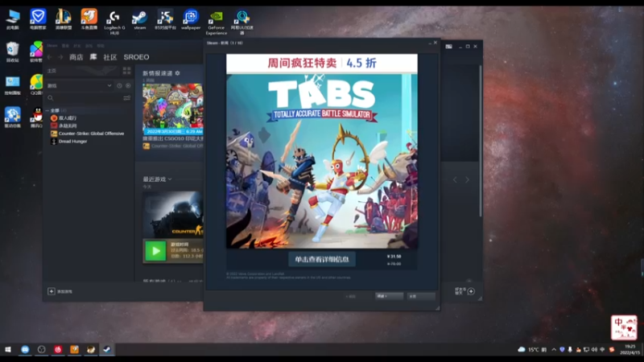Open the Steam desktop shortcut
Image resolution: width=644 pixels, height=362 pixels.
[x=139, y=19]
